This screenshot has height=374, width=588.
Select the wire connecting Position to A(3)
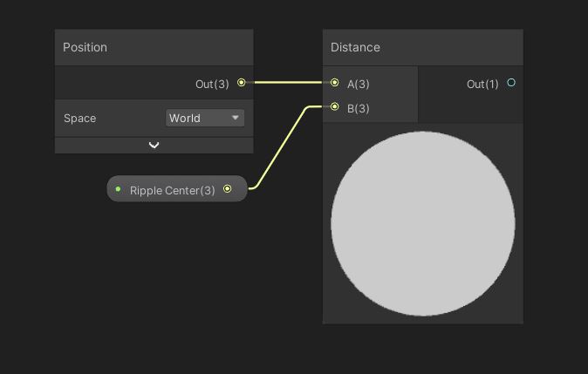click(x=288, y=83)
